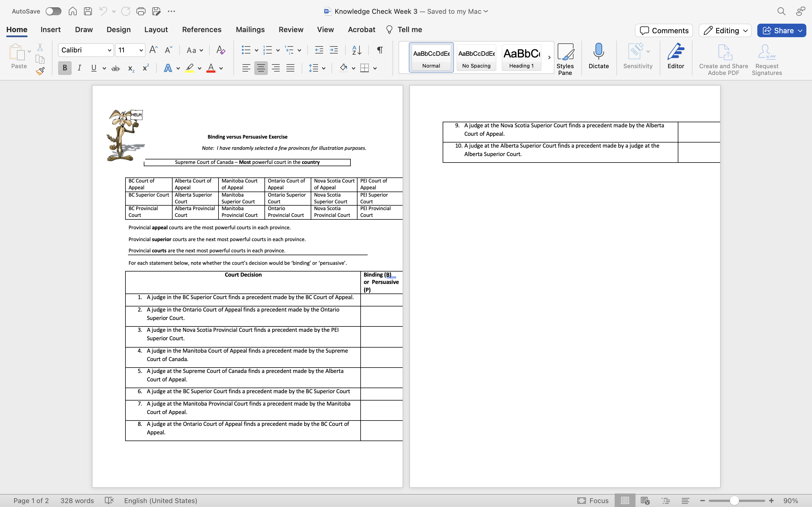The width and height of the screenshot is (812, 507).
Task: Click the Share button
Action: point(781,30)
